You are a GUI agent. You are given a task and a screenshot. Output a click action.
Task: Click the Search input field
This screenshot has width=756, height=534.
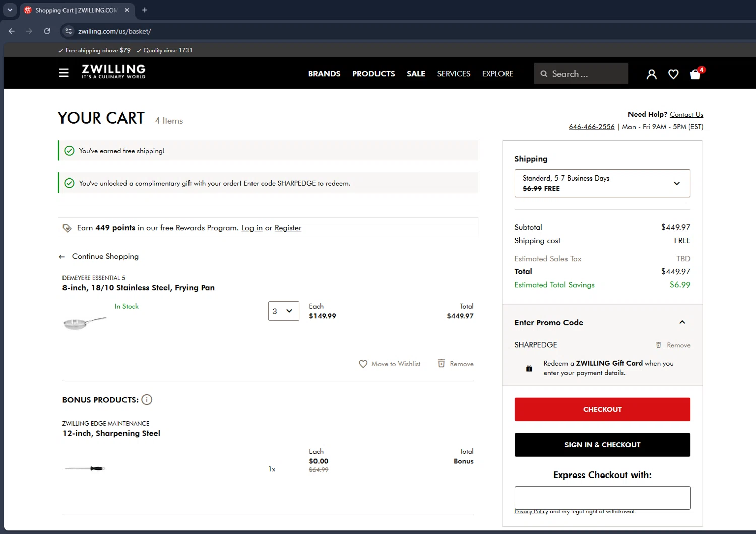click(581, 74)
